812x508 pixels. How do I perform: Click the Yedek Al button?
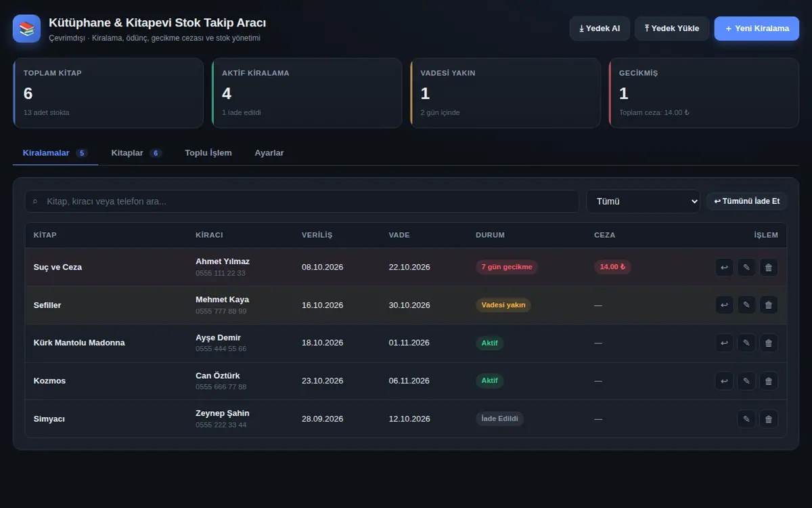coord(600,28)
